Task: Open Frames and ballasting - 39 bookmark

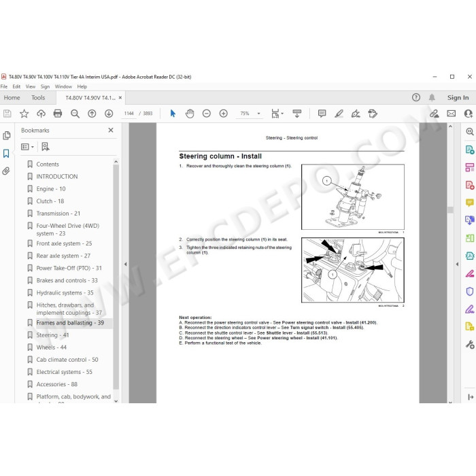Action: click(x=70, y=323)
